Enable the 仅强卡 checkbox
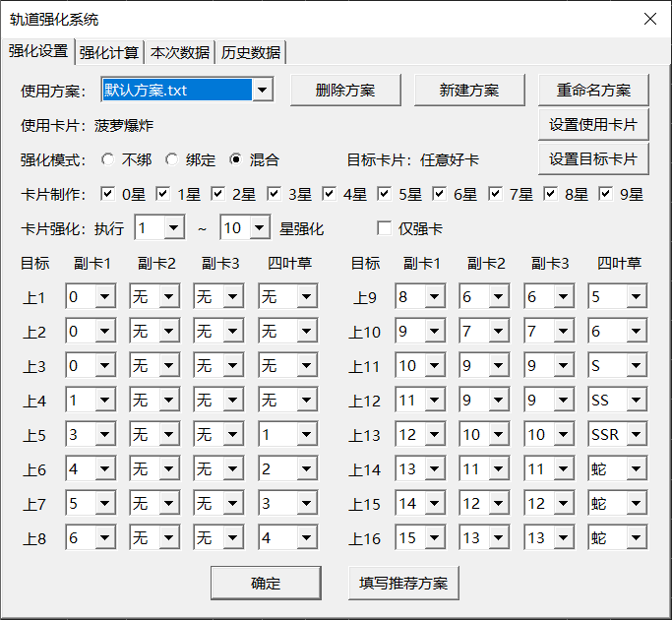Viewport: 672px width, 620px height. click(385, 228)
